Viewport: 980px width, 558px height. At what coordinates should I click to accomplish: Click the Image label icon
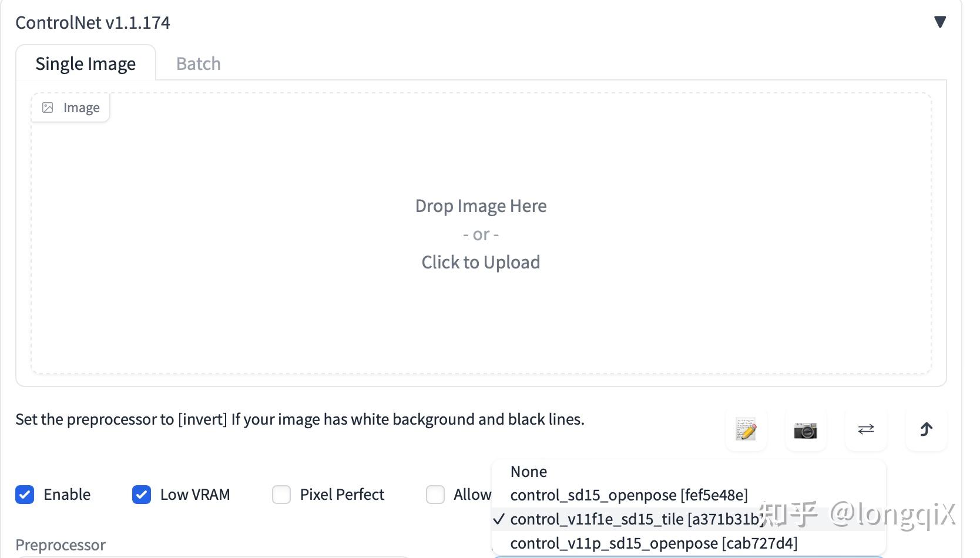[48, 107]
